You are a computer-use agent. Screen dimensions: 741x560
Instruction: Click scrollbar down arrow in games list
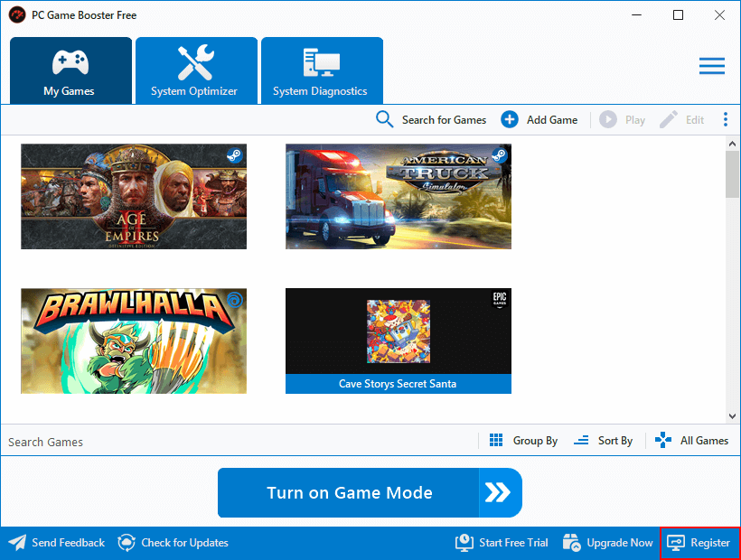[x=733, y=416]
